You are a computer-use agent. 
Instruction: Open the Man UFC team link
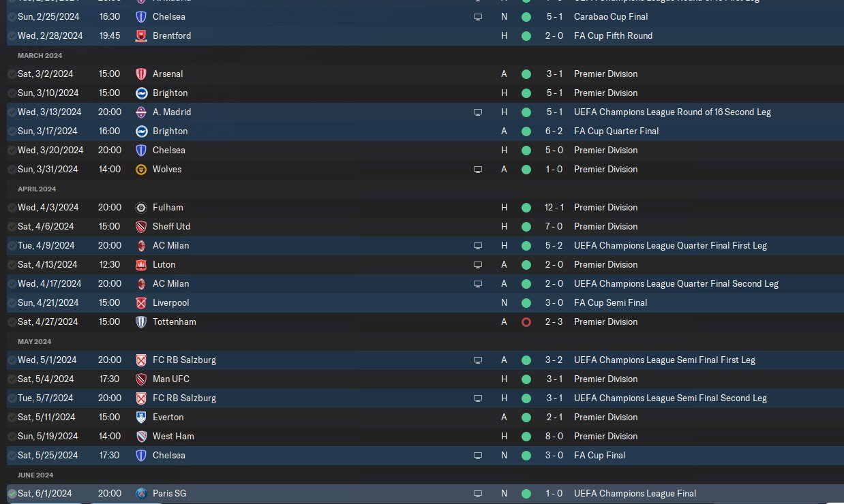click(170, 379)
